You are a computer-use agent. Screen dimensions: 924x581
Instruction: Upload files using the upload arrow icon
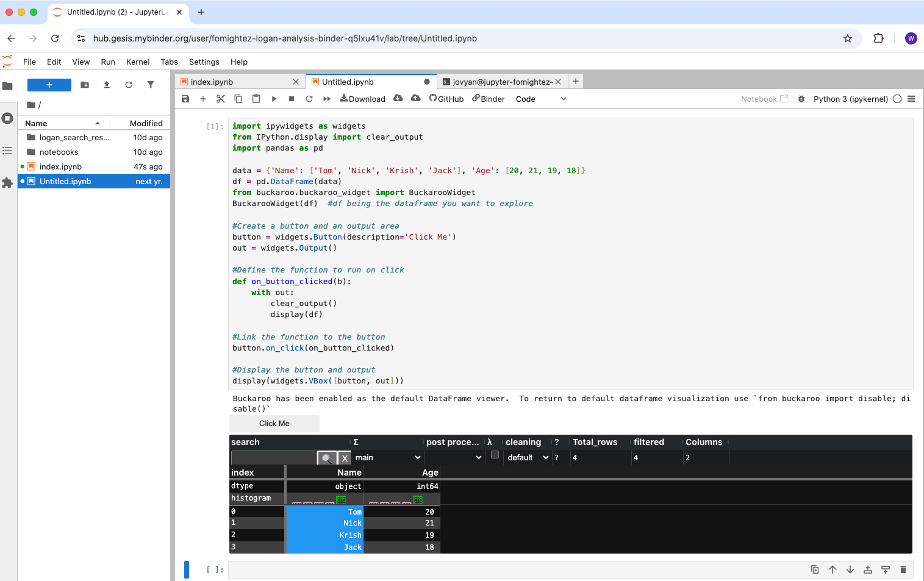point(107,85)
